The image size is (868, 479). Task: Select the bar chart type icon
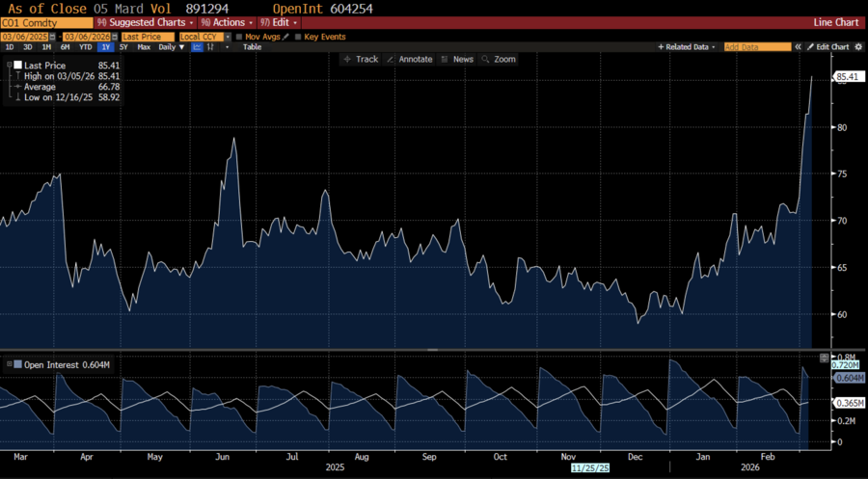212,46
